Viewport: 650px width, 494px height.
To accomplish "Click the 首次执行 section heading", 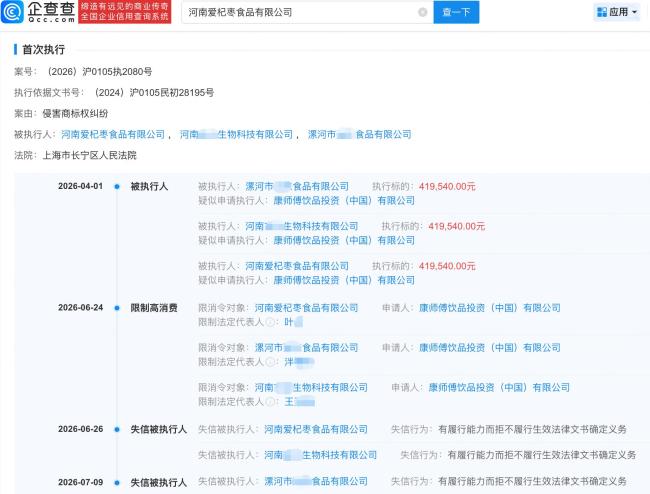I will tap(43, 49).
